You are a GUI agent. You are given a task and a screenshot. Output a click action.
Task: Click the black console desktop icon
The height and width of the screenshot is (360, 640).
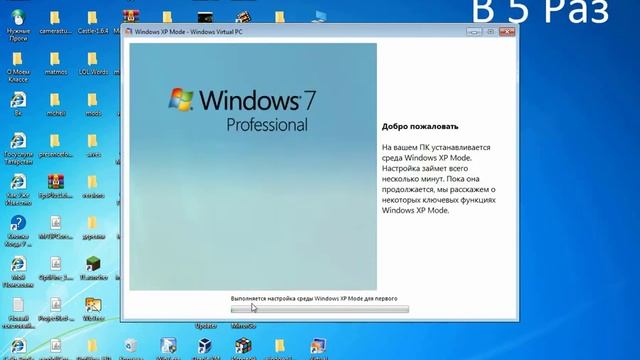pyautogui.click(x=205, y=17)
